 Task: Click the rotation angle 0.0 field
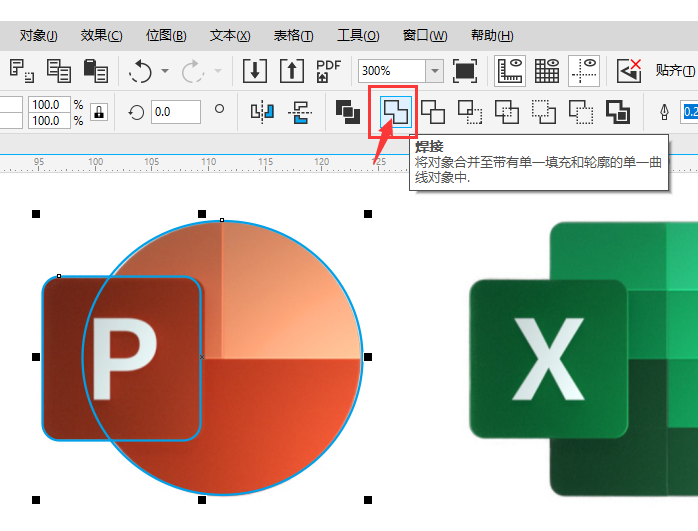point(176,112)
